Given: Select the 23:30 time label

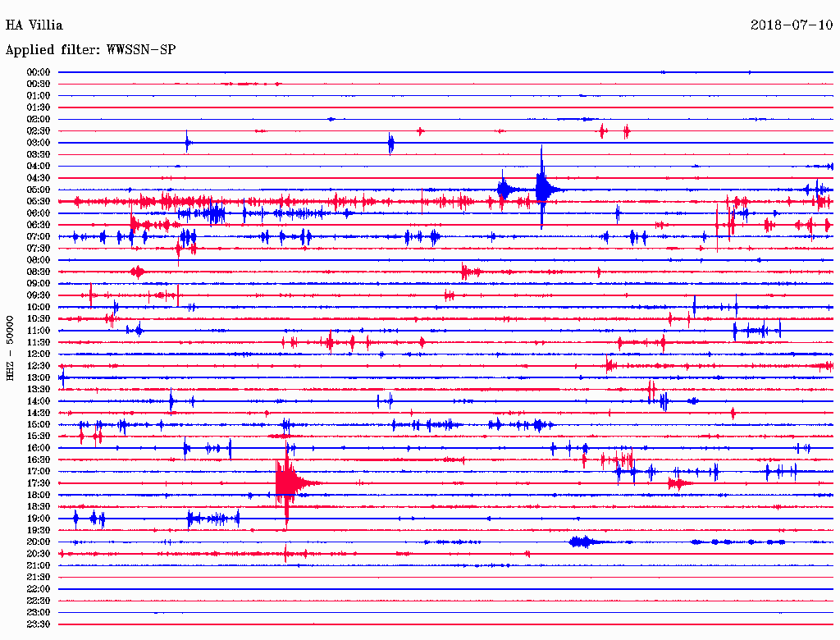Looking at the screenshot, I should (x=39, y=624).
